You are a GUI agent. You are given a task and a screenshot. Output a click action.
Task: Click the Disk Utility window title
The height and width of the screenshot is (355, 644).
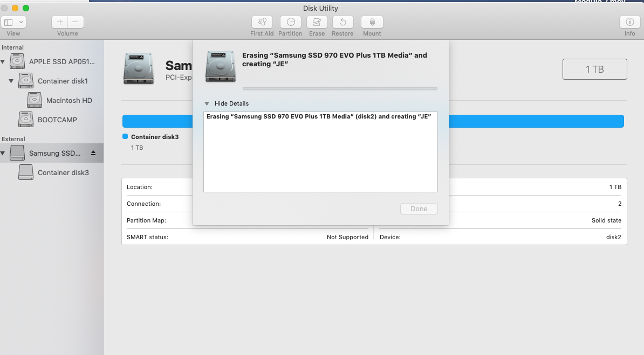[321, 8]
